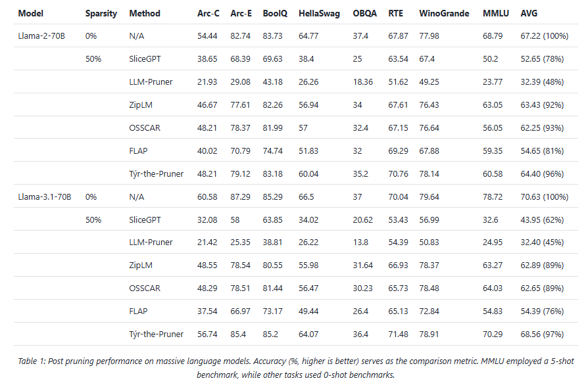Click the Sparsity column header
Image resolution: width=588 pixels, height=389 pixels.
(x=101, y=13)
